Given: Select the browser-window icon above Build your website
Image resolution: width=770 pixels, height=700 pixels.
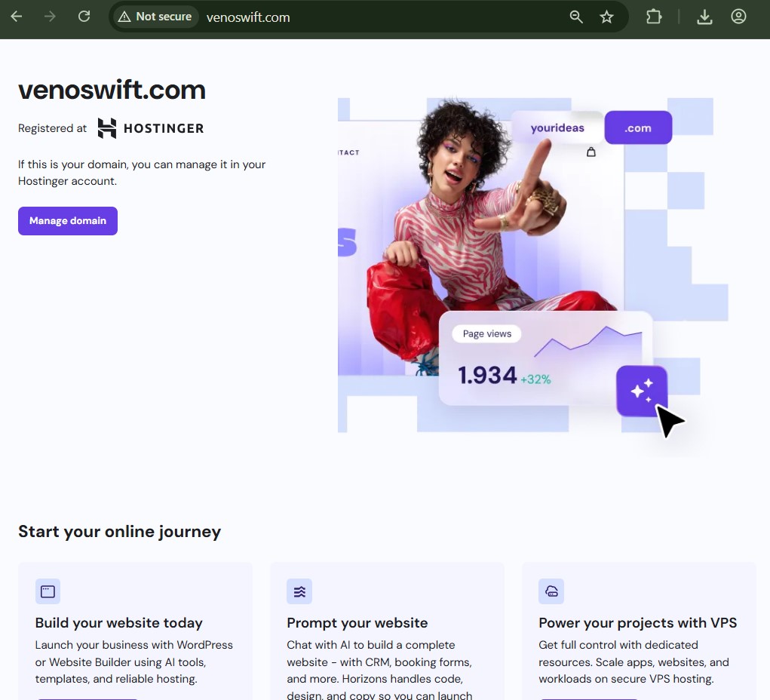Looking at the screenshot, I should click(48, 591).
